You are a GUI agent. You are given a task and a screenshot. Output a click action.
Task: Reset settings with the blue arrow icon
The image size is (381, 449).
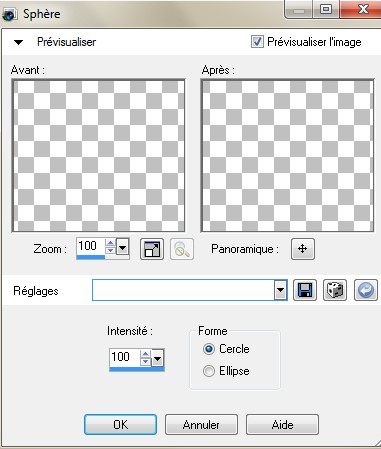pos(366,290)
